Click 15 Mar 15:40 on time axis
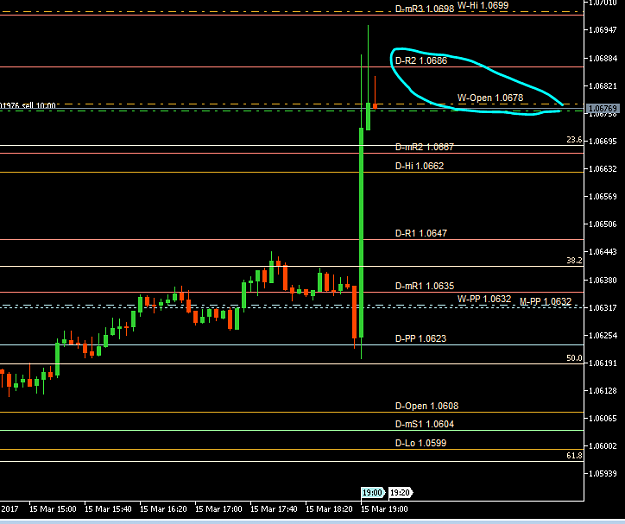 (108, 509)
